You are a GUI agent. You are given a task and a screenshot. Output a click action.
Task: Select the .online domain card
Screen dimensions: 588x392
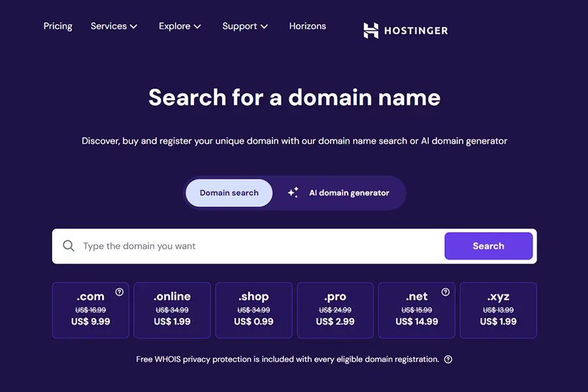pyautogui.click(x=172, y=310)
